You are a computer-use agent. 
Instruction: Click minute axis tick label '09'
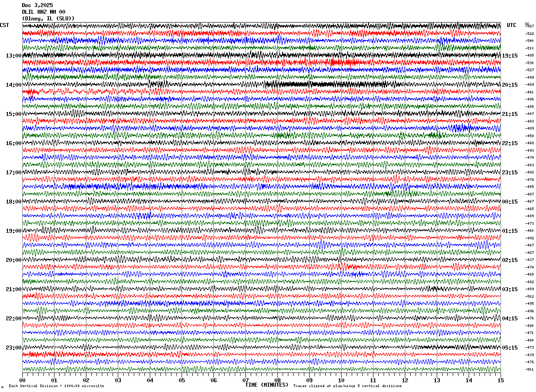309,380
